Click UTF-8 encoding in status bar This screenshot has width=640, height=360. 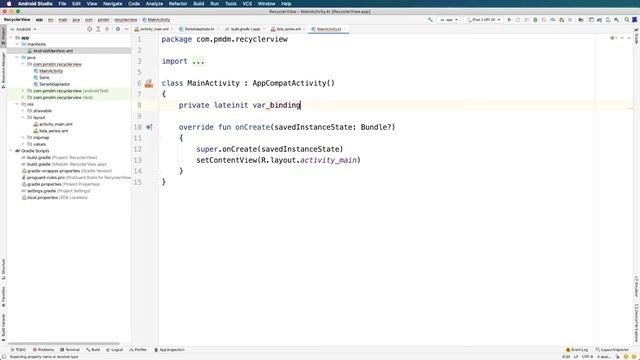pyautogui.click(x=587, y=357)
